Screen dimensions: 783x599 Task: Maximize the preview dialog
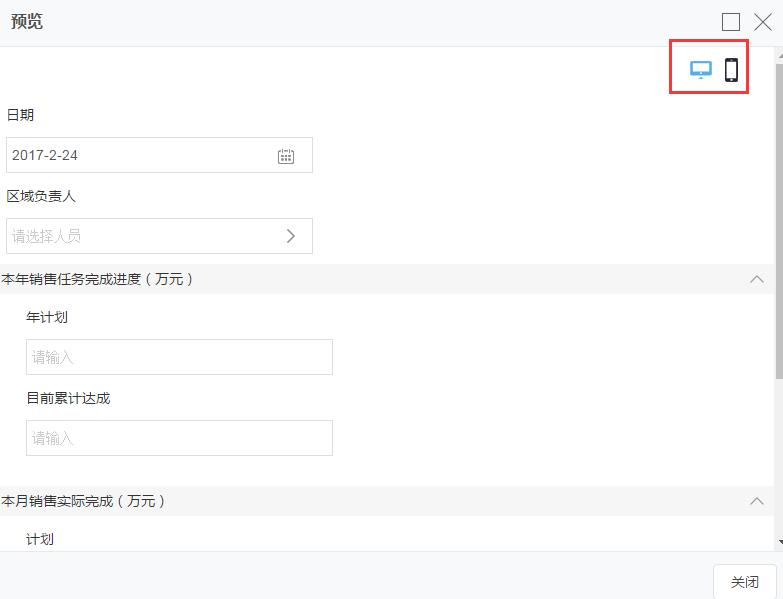tap(731, 22)
